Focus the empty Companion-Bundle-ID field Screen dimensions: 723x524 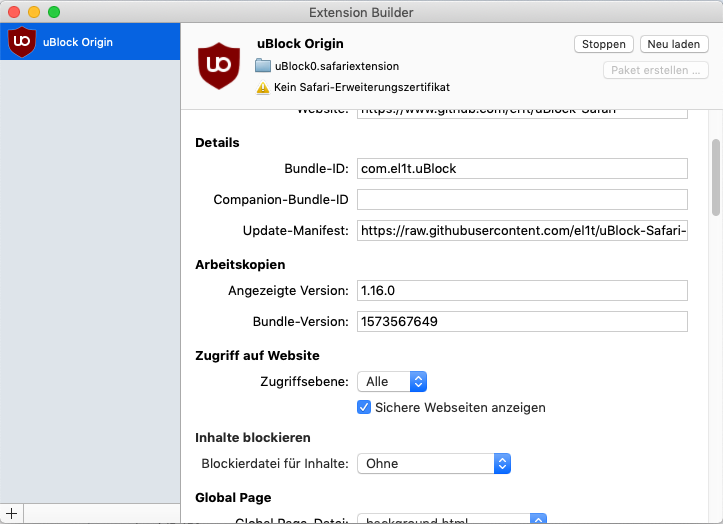tap(522, 199)
